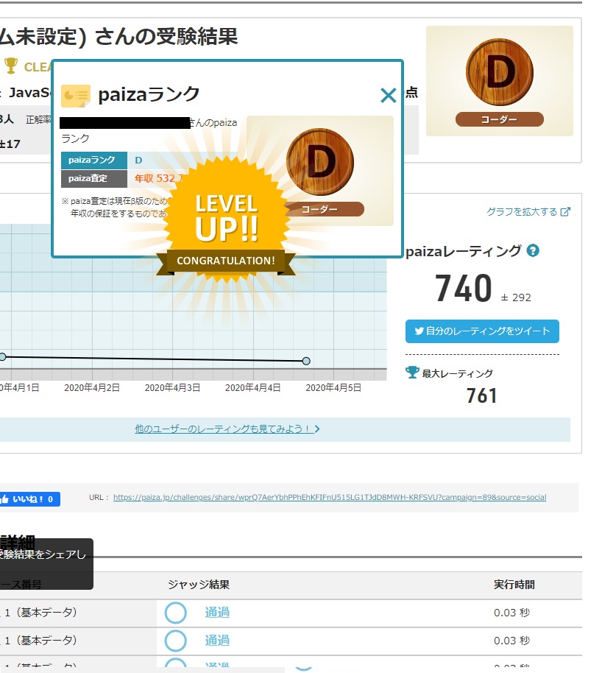
Task: Click the CONGRATULATION! ribbon banner
Action: (x=225, y=261)
